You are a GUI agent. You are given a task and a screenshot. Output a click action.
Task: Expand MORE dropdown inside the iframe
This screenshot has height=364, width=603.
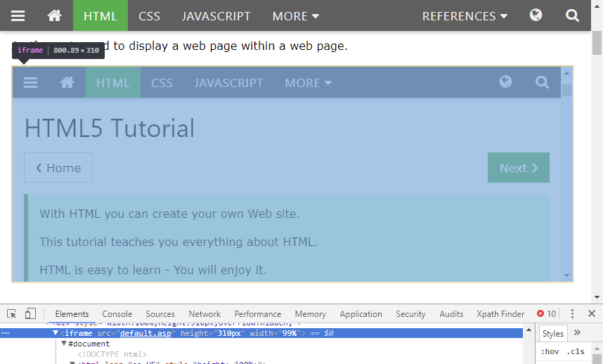pos(308,82)
